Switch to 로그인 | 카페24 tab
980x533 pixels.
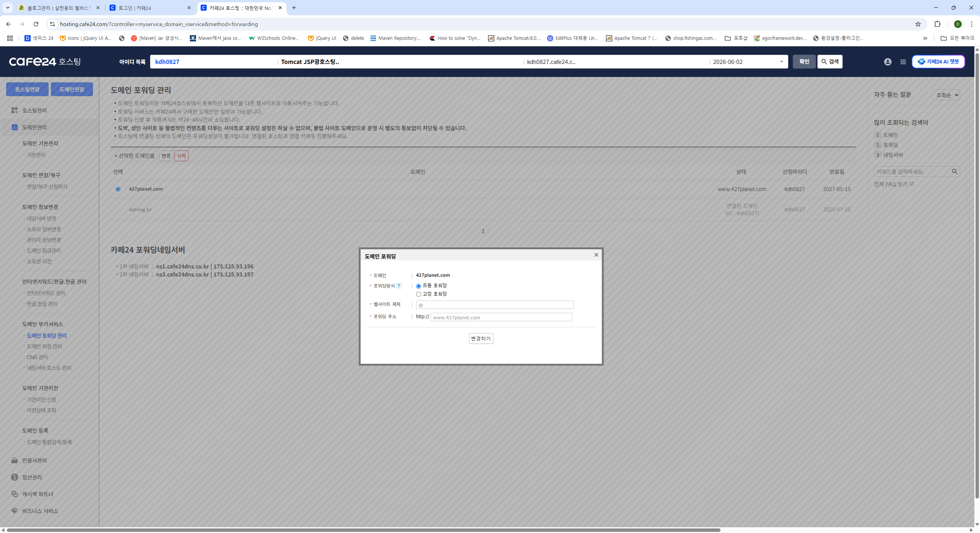coord(150,8)
